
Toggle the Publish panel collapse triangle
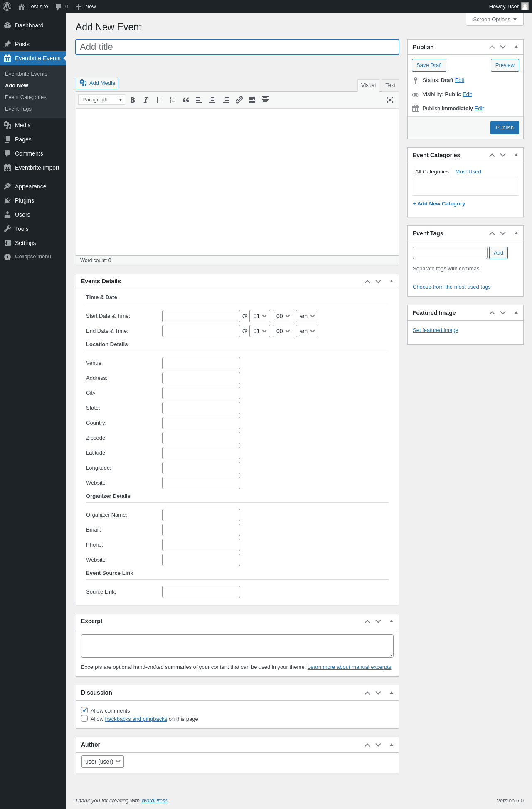coord(516,47)
